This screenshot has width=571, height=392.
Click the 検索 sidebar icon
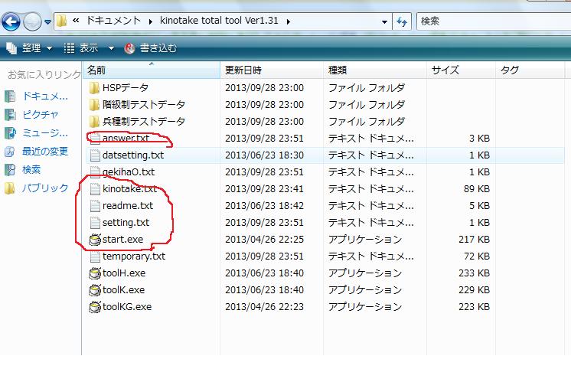tap(10, 170)
